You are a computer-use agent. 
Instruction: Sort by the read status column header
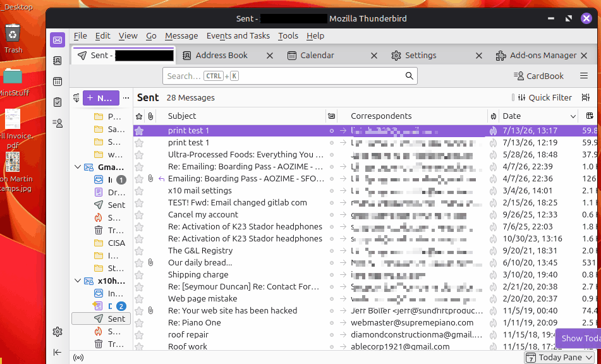332,116
